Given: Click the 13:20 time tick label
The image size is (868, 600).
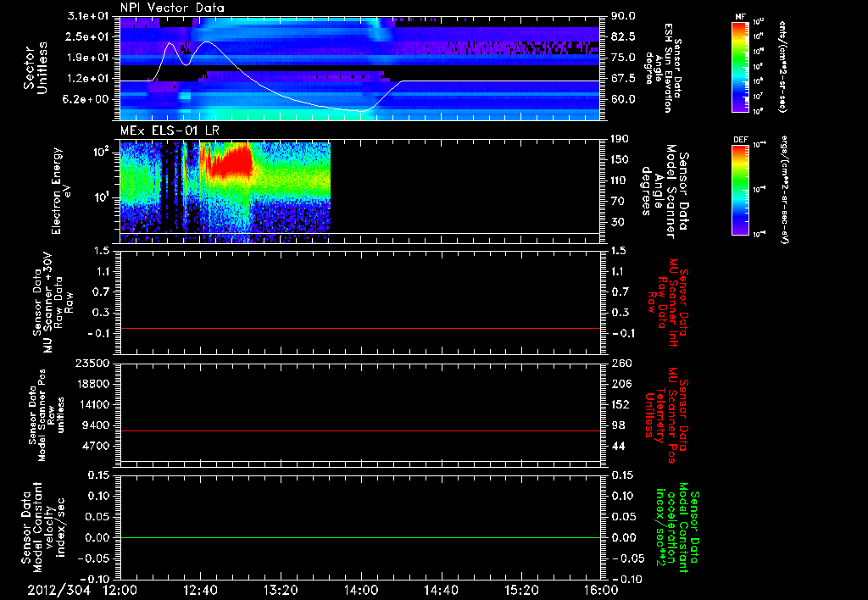Looking at the screenshot, I should click(280, 590).
